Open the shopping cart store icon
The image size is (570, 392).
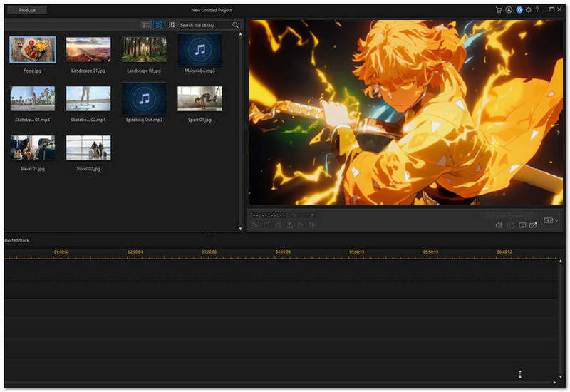(499, 10)
